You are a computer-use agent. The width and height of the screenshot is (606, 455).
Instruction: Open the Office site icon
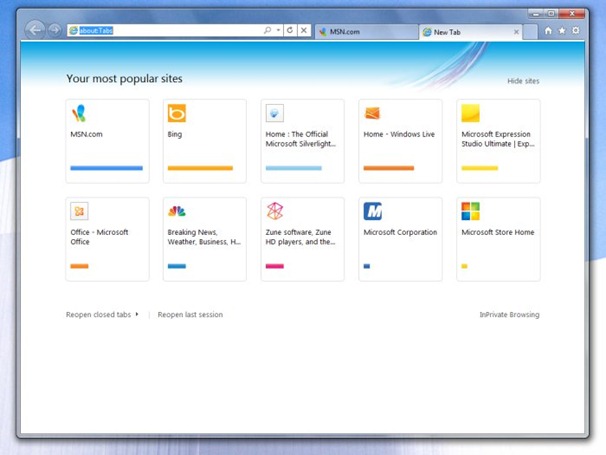79,211
